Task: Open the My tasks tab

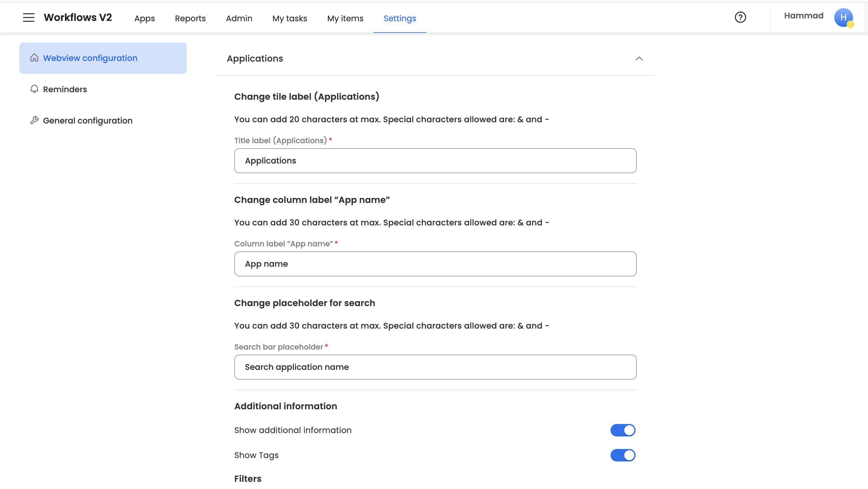Action: [x=289, y=18]
